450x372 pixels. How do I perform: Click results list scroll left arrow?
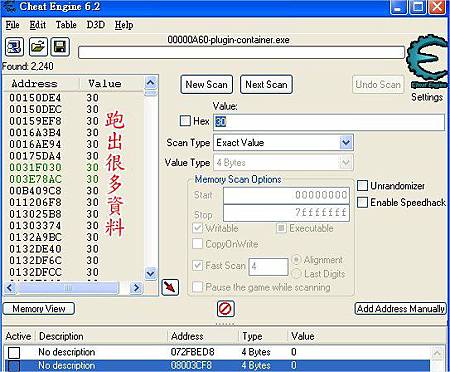point(10,288)
